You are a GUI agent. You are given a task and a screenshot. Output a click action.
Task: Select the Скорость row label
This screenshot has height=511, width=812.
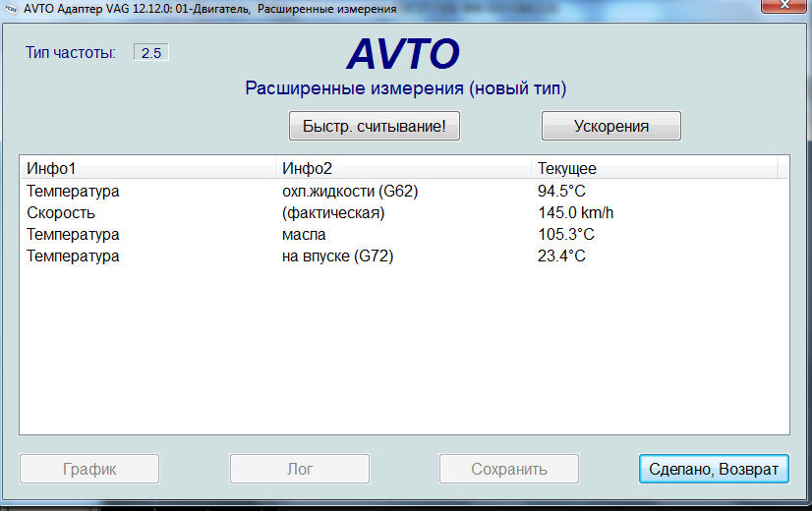pos(61,213)
